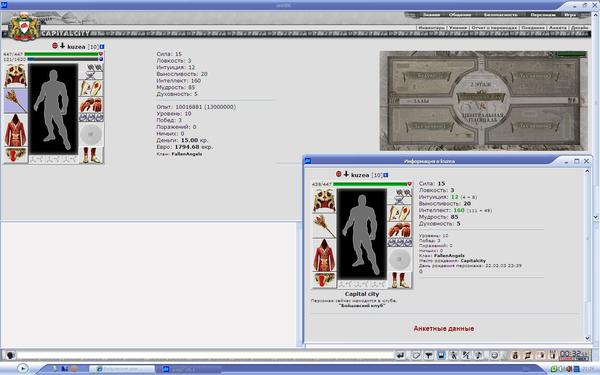Toggle the music note sound icon
This screenshot has height=375, width=600.
pos(479,355)
